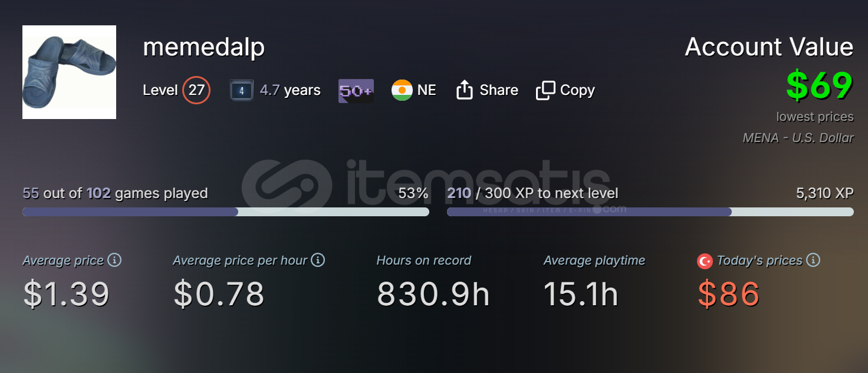This screenshot has width=868, height=373.
Task: Click the Turkey flag icon
Action: point(705,261)
